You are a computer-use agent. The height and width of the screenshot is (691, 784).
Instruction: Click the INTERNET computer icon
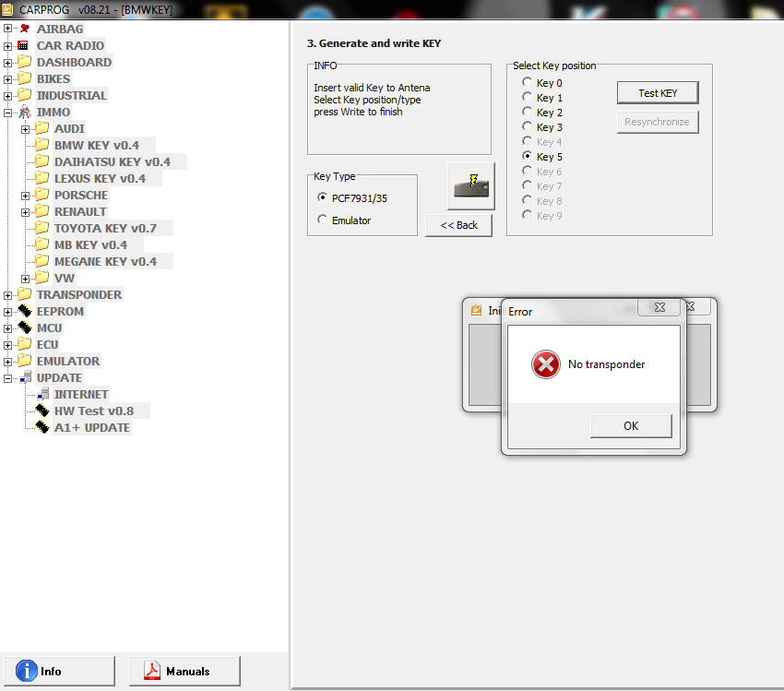(x=43, y=394)
